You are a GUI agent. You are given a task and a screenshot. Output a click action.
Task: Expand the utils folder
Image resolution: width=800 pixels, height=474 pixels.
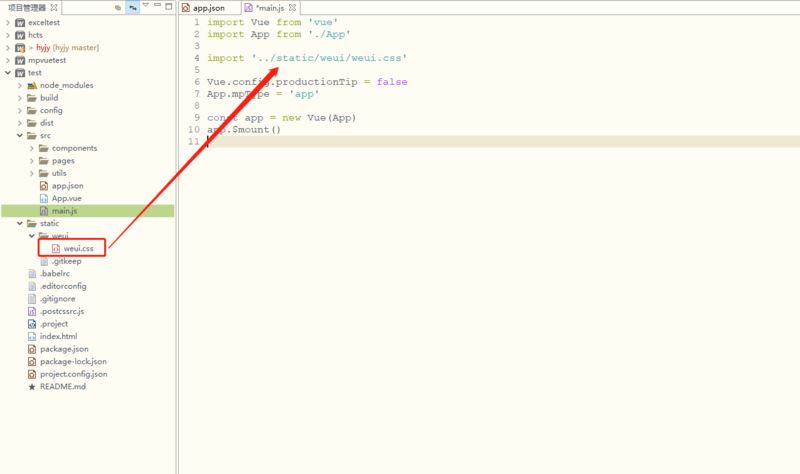[x=32, y=173]
